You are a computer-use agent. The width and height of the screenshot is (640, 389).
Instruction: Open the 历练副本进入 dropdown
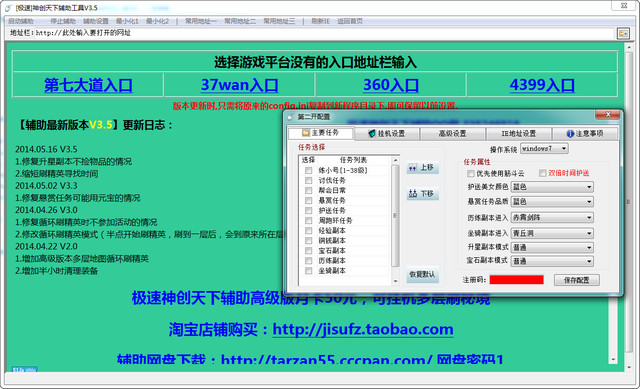tap(552, 218)
